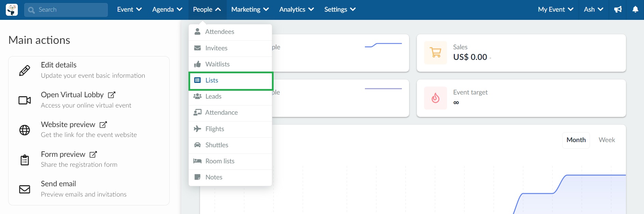Image resolution: width=644 pixels, height=214 pixels.
Task: Click the Attendees person icon
Action: (x=197, y=32)
